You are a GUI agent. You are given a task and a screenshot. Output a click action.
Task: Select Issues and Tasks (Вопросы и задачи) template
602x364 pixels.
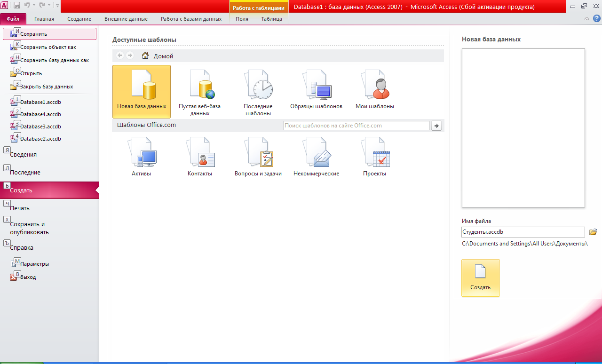coord(258,157)
